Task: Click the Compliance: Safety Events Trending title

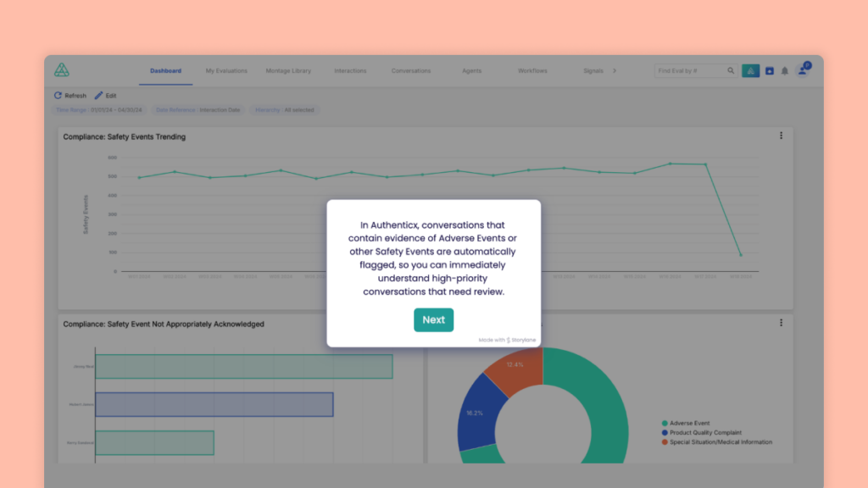Action: (x=124, y=136)
